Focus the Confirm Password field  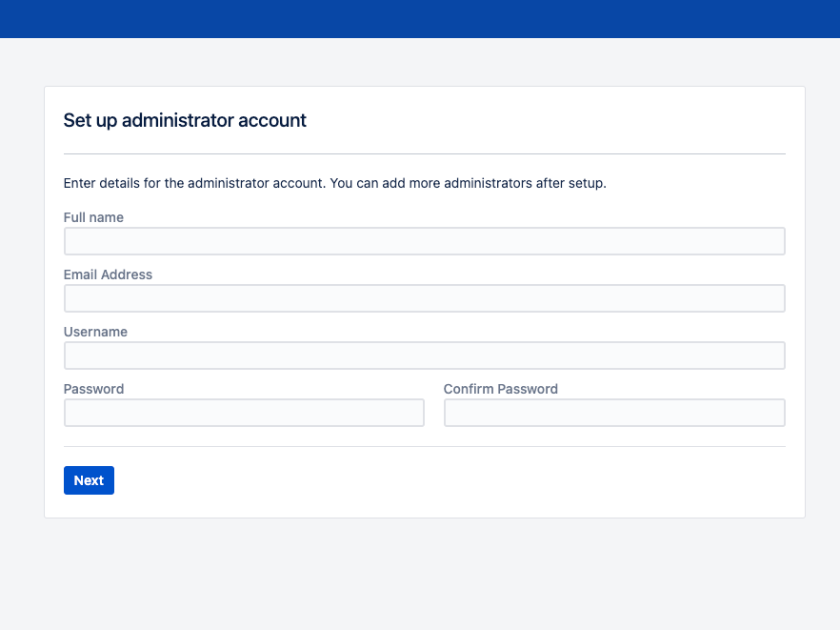tap(614, 413)
